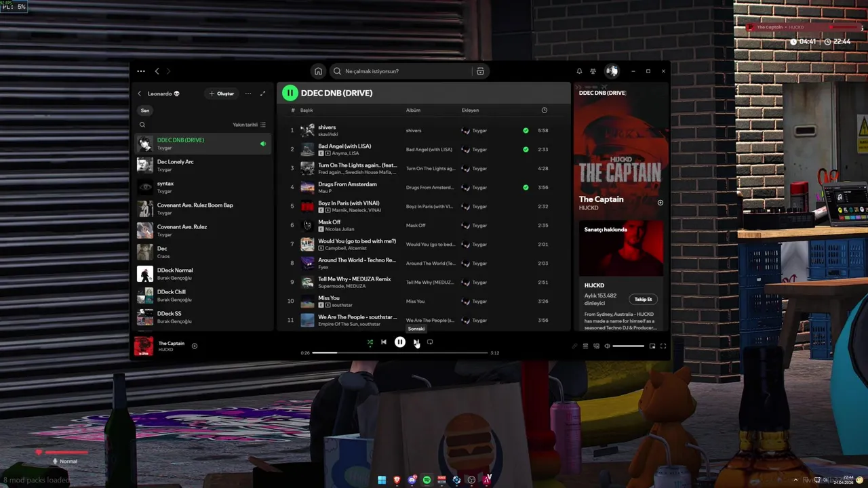Toggle shuffle in player bar

pyautogui.click(x=370, y=342)
